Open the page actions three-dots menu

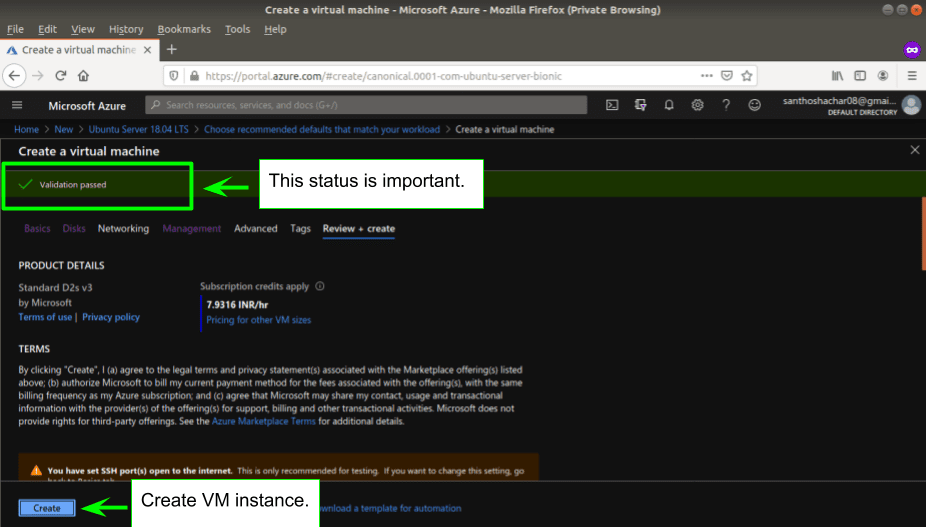pyautogui.click(x=706, y=76)
